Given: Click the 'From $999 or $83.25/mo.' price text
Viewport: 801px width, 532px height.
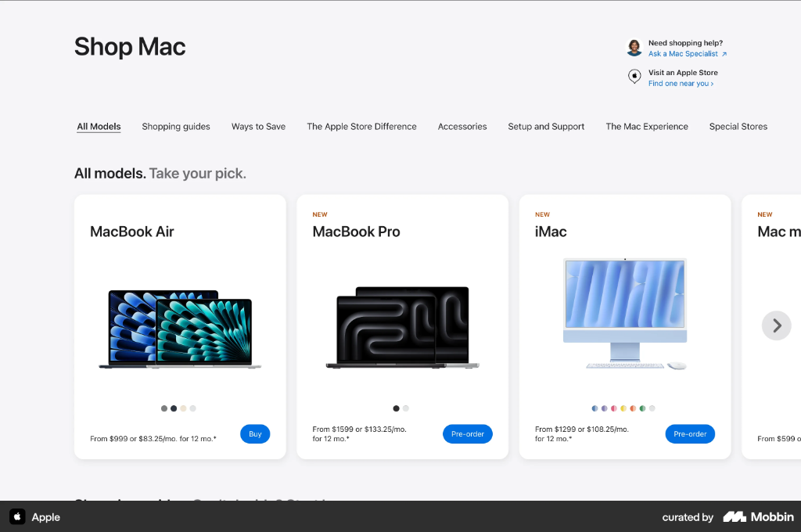Looking at the screenshot, I should [153, 438].
